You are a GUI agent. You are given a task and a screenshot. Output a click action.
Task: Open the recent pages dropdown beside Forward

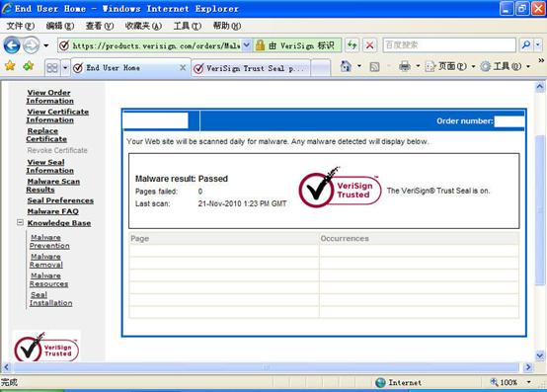pyautogui.click(x=46, y=45)
